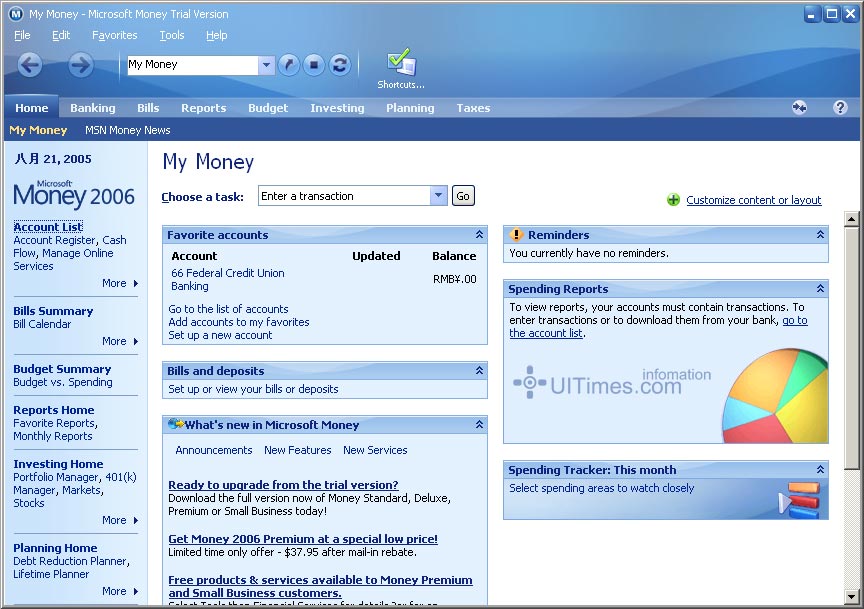Screen dimensions: 864x609
Task: Go forward with the Forward arrow
Action: click(x=80, y=65)
